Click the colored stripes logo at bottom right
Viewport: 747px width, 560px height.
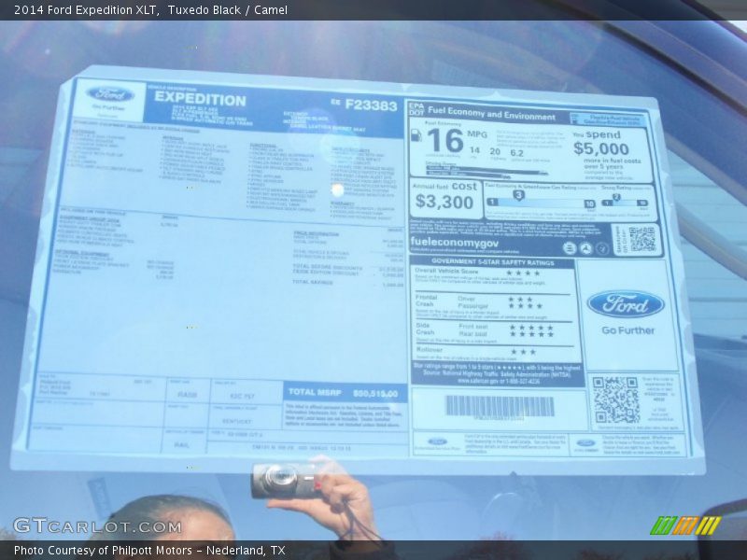tap(684, 525)
